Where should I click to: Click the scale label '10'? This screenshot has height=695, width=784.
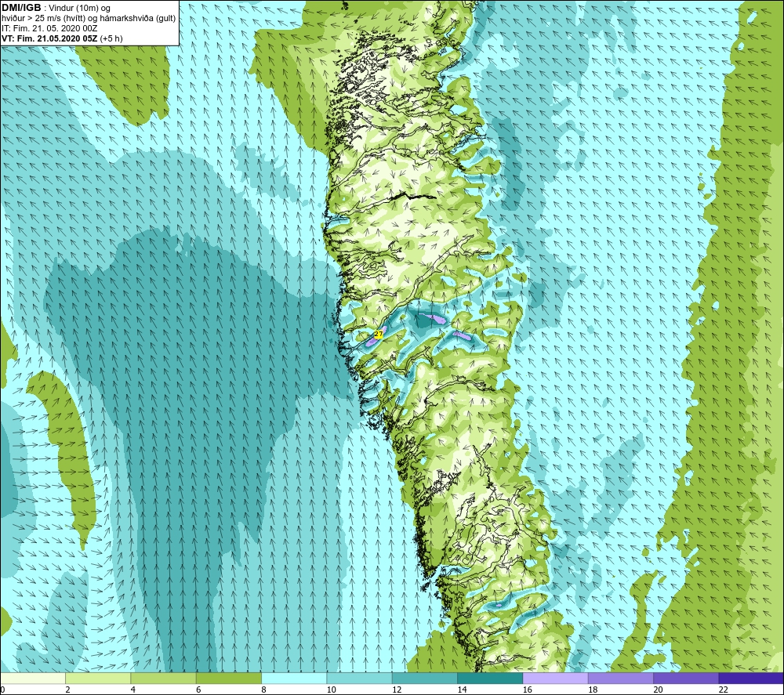click(x=331, y=690)
